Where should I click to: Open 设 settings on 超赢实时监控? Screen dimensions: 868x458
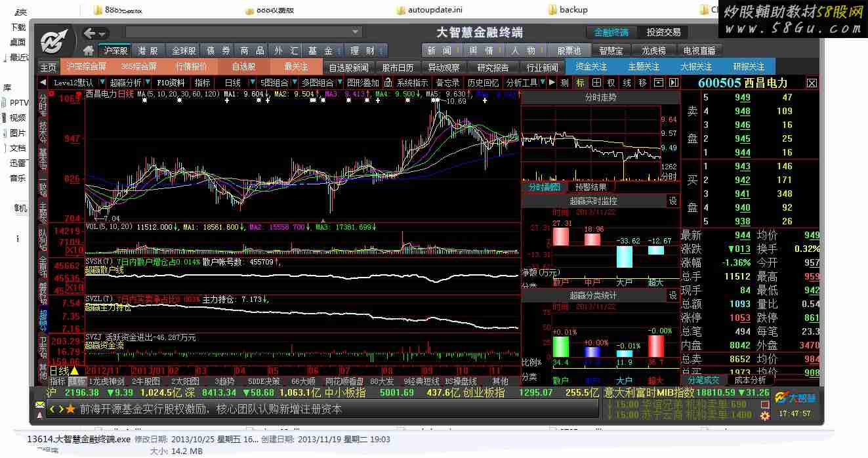coord(672,201)
